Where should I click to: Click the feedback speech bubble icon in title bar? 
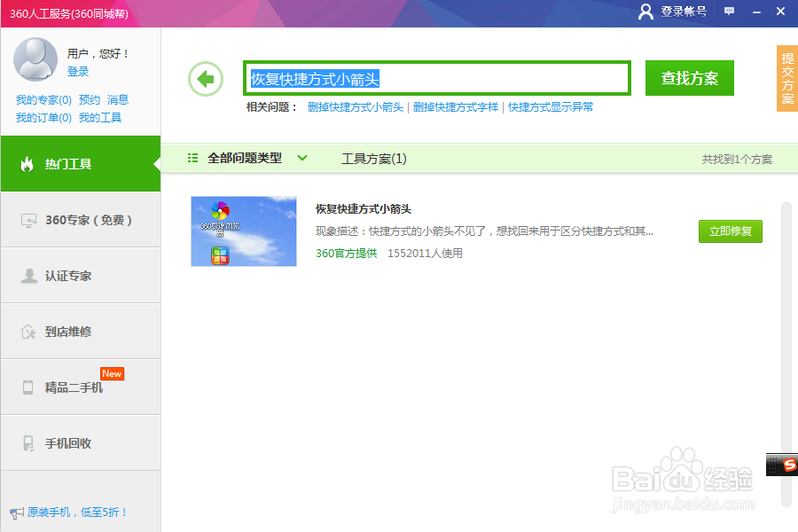point(730,12)
